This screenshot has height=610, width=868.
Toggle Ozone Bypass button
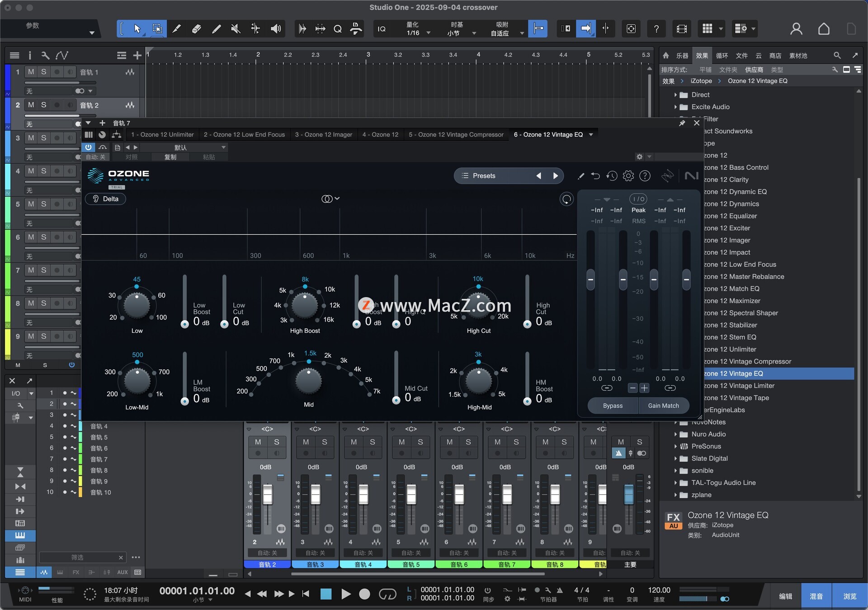pyautogui.click(x=613, y=406)
